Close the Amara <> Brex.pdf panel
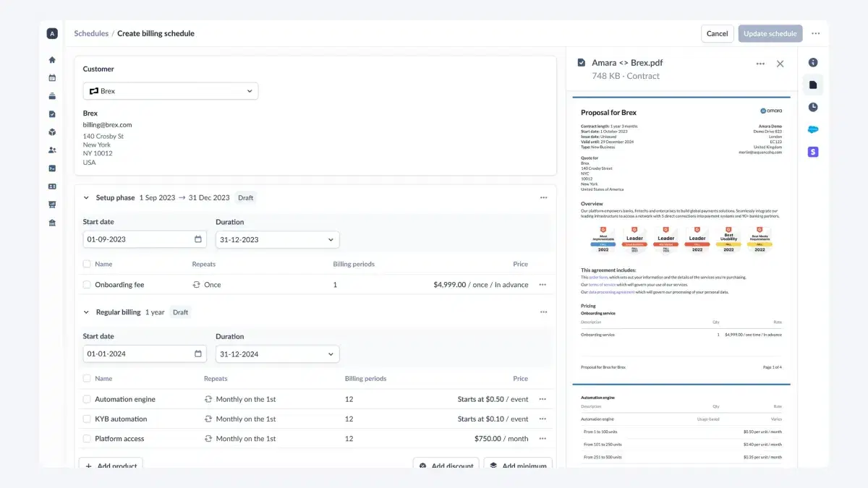This screenshot has height=488, width=868. click(x=780, y=64)
